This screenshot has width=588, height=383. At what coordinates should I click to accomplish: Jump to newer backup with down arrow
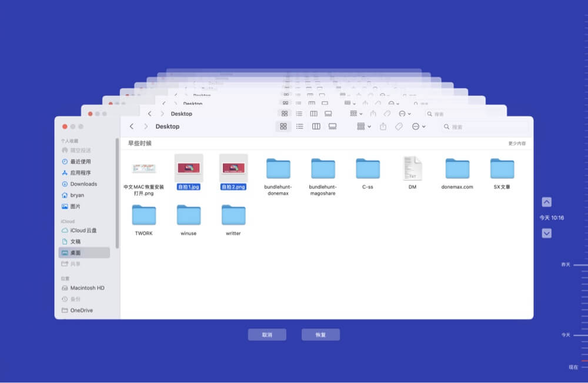pyautogui.click(x=546, y=234)
